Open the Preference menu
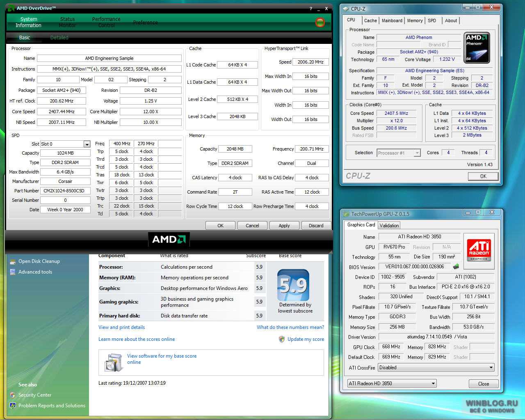The image size is (525, 420). (145, 22)
